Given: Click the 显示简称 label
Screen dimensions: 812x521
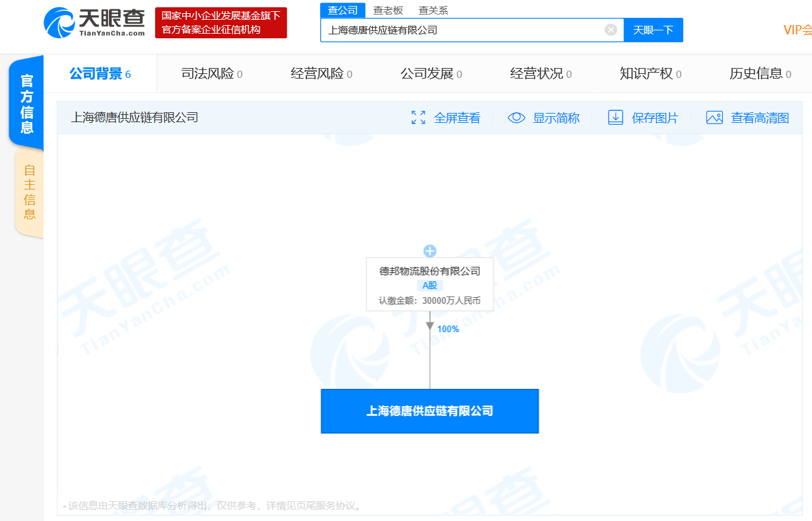Looking at the screenshot, I should 557,118.
